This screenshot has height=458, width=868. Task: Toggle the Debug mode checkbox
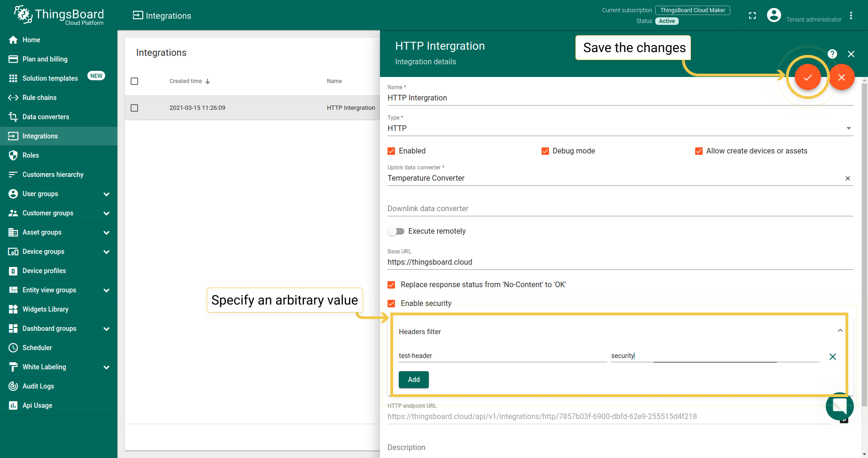coord(545,151)
